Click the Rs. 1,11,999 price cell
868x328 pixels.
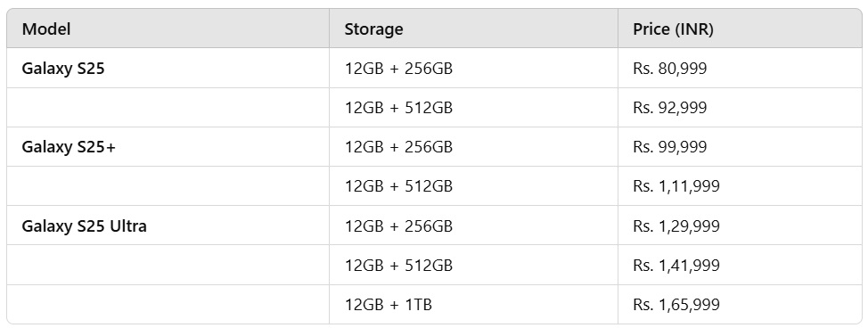tap(740, 186)
